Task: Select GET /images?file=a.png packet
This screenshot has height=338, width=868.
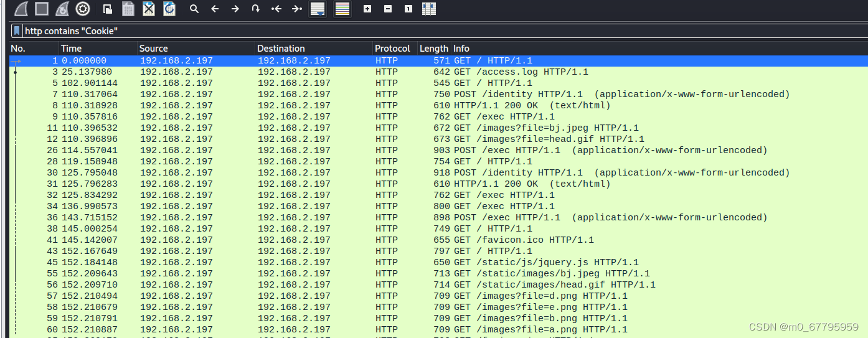Action: coord(438,330)
